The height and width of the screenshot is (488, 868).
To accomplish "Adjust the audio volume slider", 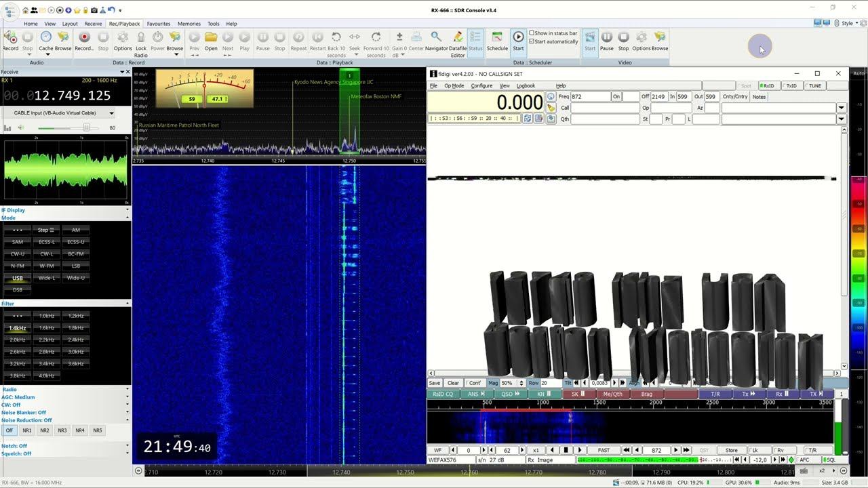I will [x=85, y=127].
